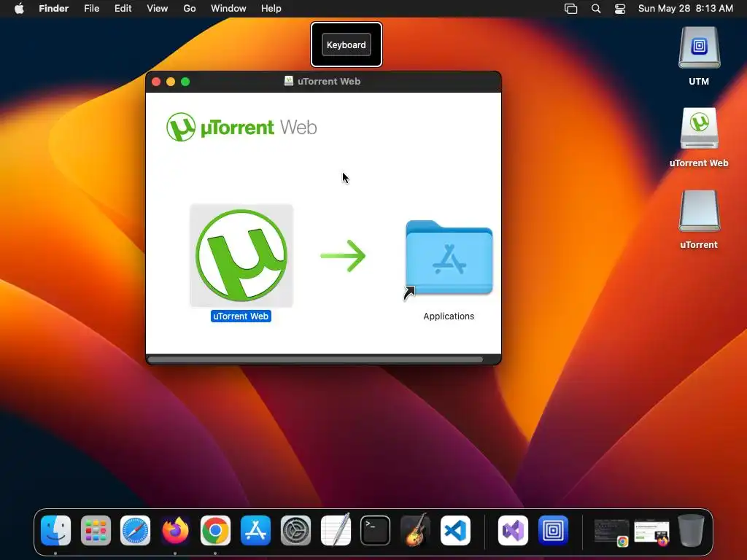Click the date and time in the menu bar
This screenshot has width=747, height=560.
click(x=686, y=9)
